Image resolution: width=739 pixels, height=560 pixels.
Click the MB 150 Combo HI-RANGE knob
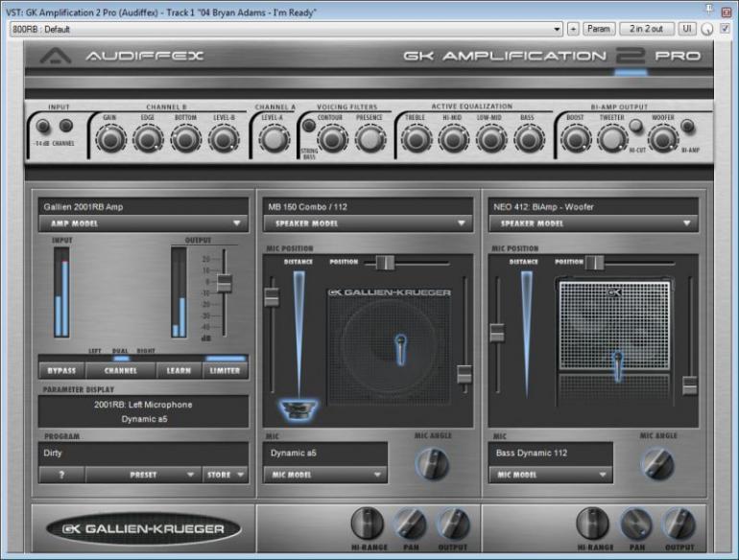coord(368,524)
